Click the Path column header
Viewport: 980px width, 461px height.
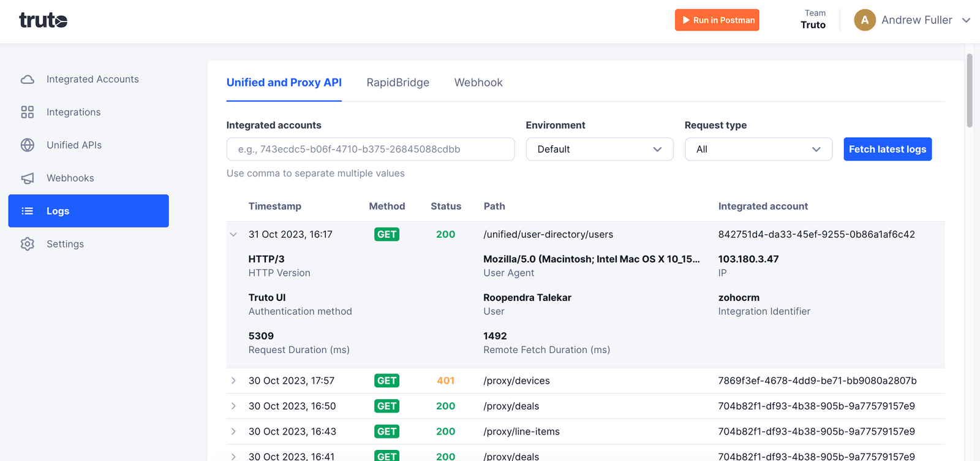[494, 207]
